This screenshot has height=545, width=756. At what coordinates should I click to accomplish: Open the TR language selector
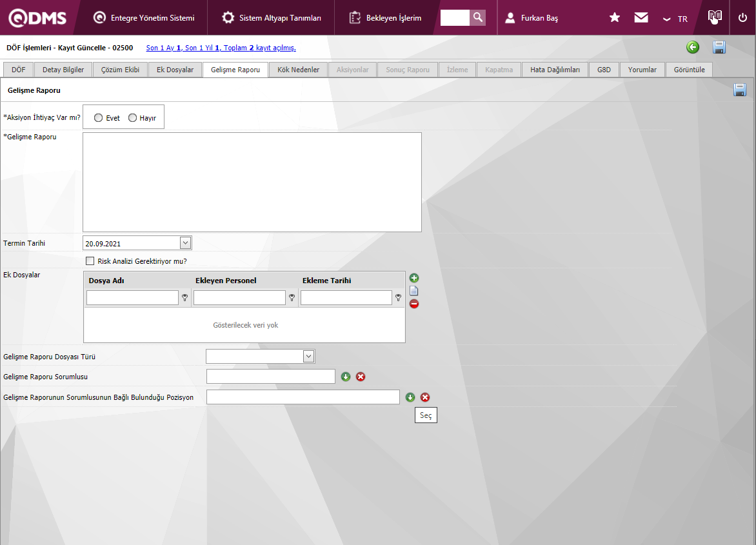point(675,19)
